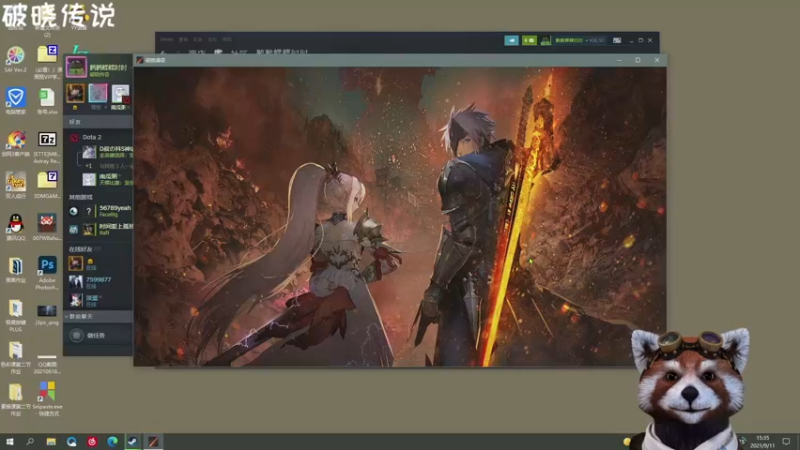Open the It Takes Two game shortcut
The width and height of the screenshot is (800, 450).
pyautogui.click(x=15, y=185)
